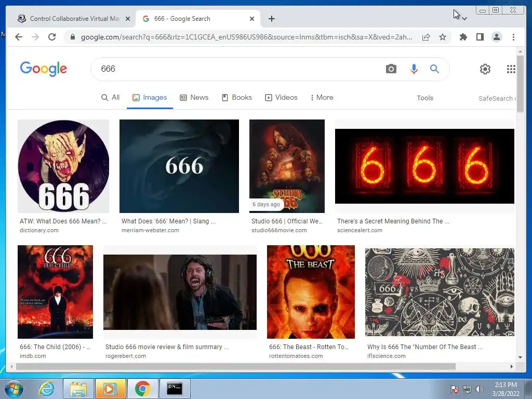Click the taskbar clock showing 2:13 PM
Viewport: 532px width, 399px height.
(x=506, y=389)
